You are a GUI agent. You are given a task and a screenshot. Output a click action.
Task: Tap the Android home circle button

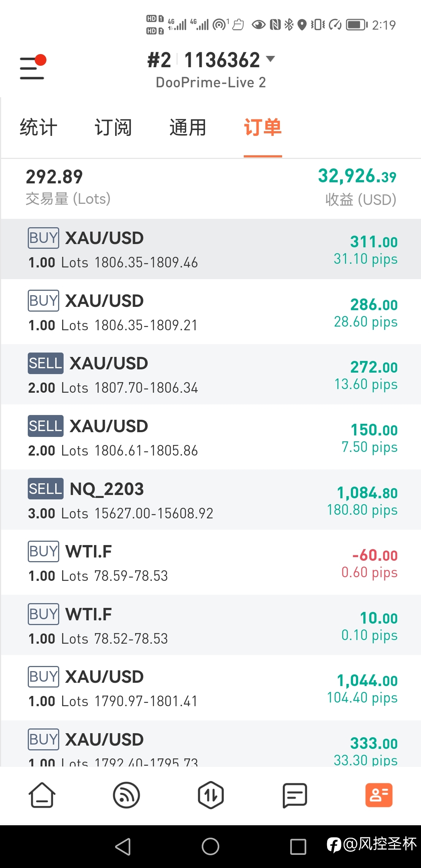(210, 846)
